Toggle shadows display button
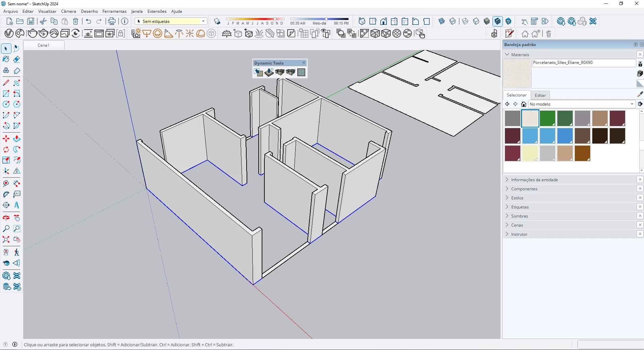 click(217, 21)
